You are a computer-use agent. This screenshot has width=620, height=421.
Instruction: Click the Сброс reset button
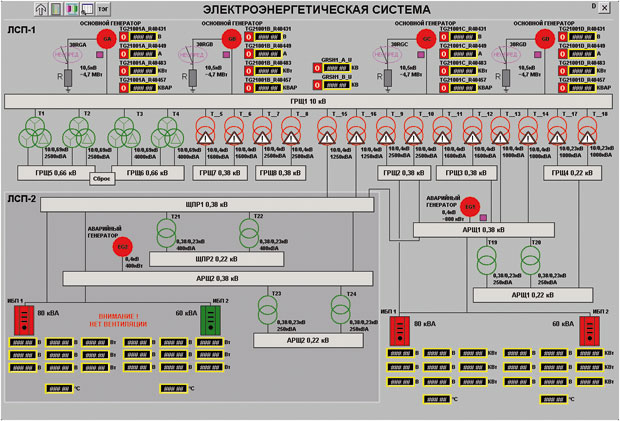tap(102, 179)
